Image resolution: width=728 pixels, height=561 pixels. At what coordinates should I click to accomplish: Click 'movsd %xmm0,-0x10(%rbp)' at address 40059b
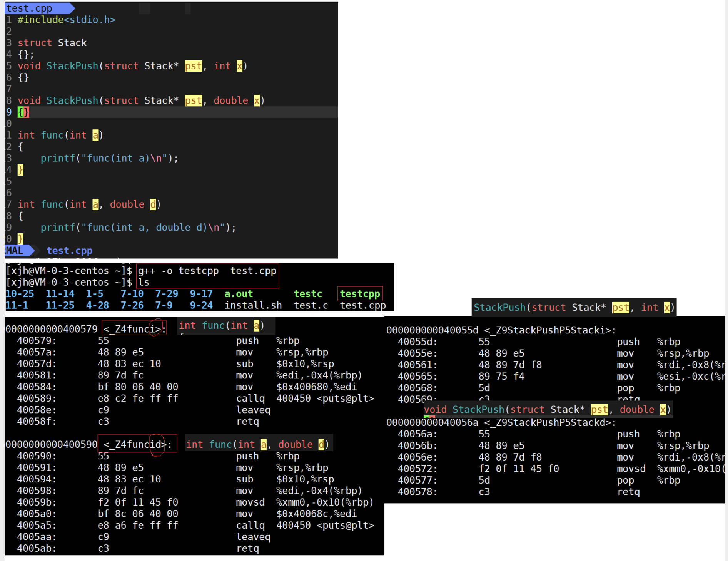pos(305,502)
